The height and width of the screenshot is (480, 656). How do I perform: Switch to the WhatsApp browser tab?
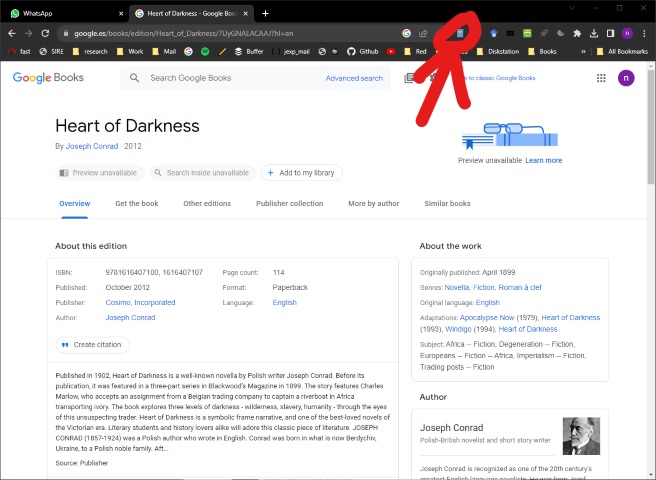click(65, 13)
